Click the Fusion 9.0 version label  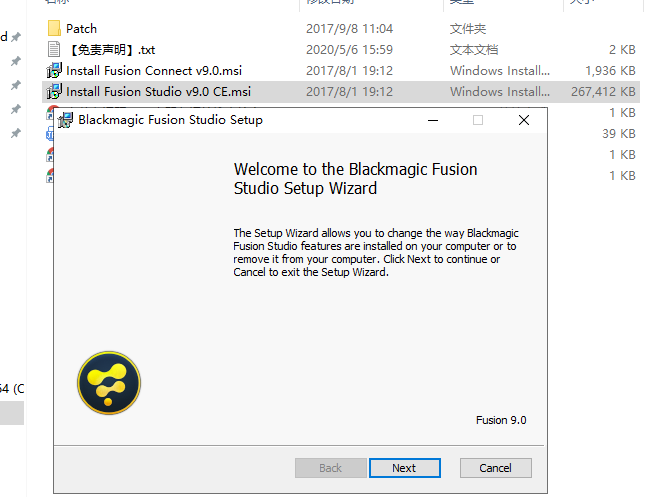501,420
